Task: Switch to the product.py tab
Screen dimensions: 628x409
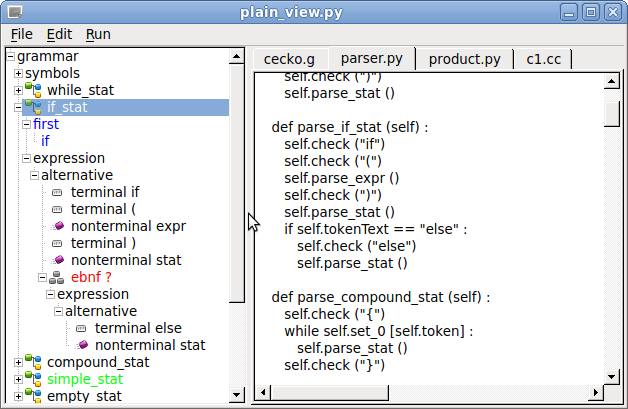Action: (x=465, y=59)
